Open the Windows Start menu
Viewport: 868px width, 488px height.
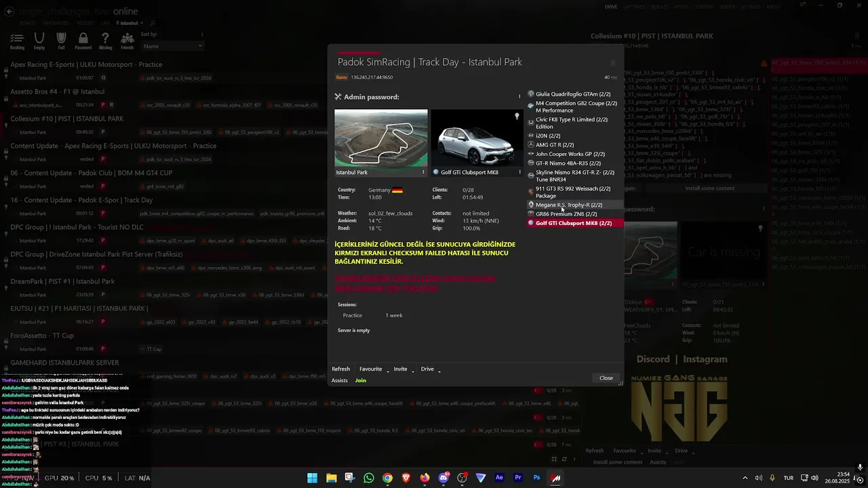(312, 478)
